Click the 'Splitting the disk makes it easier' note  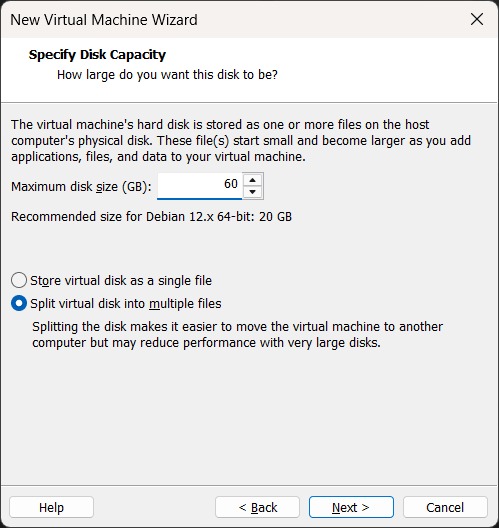[237, 335]
